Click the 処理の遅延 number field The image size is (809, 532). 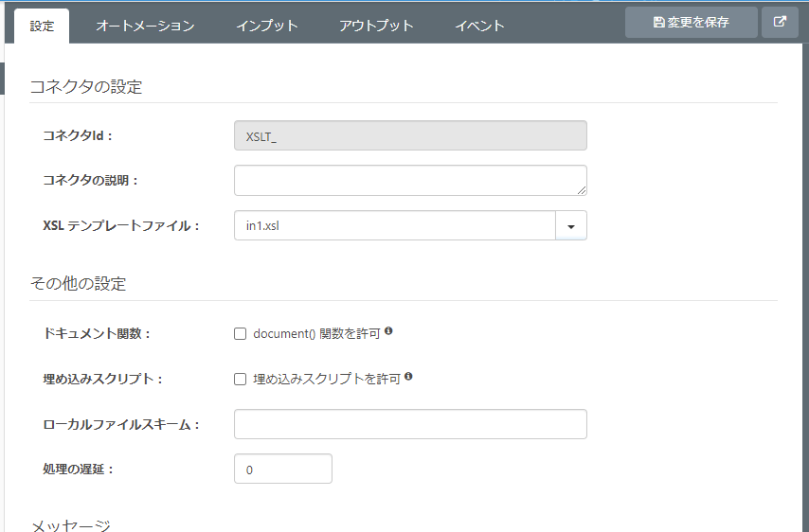(x=282, y=469)
